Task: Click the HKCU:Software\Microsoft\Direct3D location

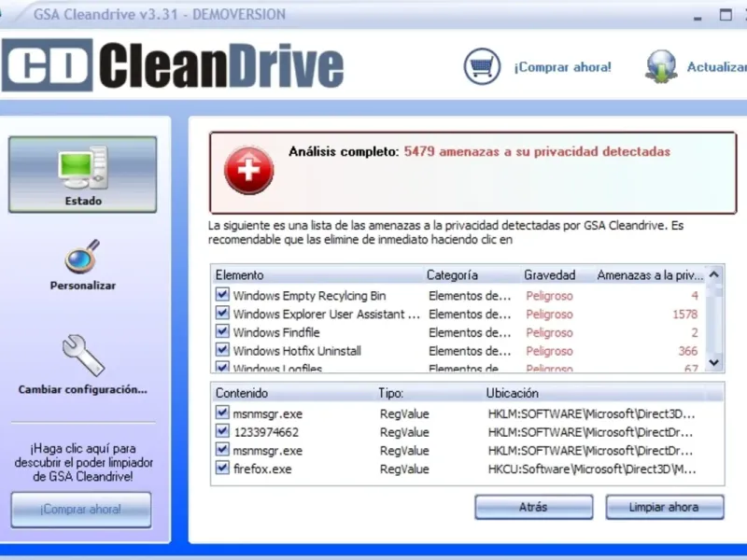Action: pos(592,469)
